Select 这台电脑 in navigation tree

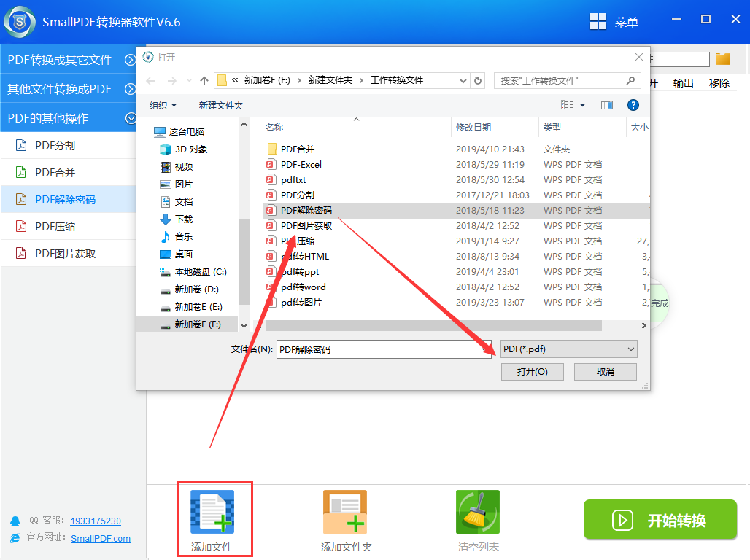179,131
